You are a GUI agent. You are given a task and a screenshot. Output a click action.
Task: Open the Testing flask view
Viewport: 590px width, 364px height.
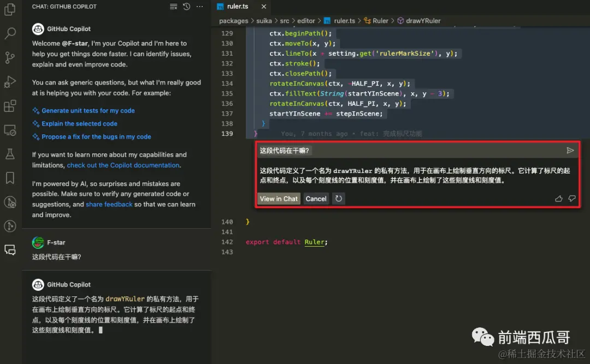10,154
